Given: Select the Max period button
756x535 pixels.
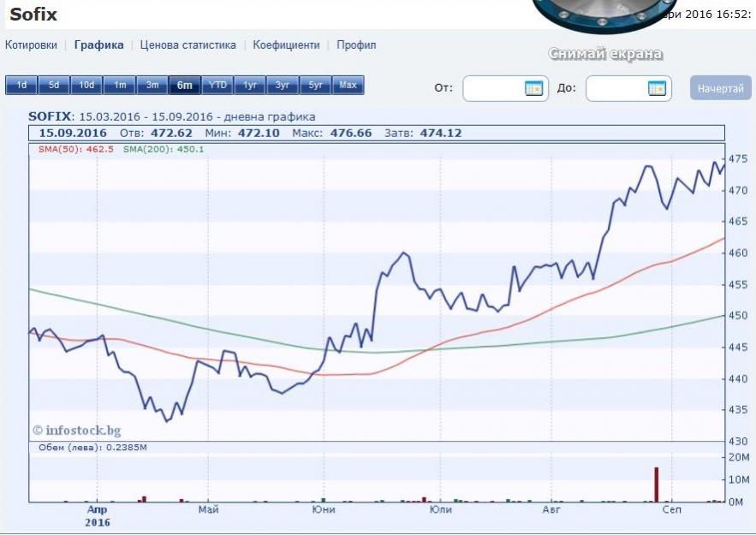Looking at the screenshot, I should (348, 86).
